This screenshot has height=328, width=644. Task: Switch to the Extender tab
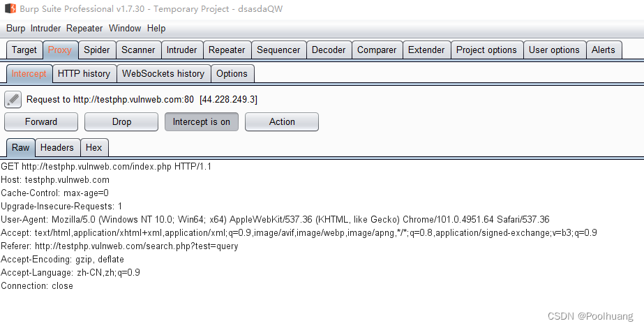pos(426,50)
